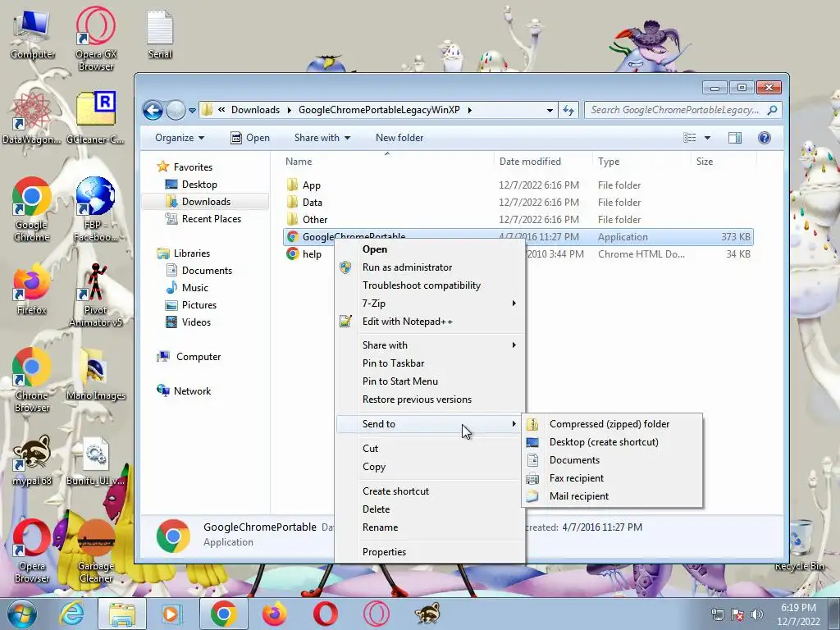Expand path arrow after GoogleChromePortableLegacyWinXP
This screenshot has width=840, height=630.
pyautogui.click(x=470, y=110)
